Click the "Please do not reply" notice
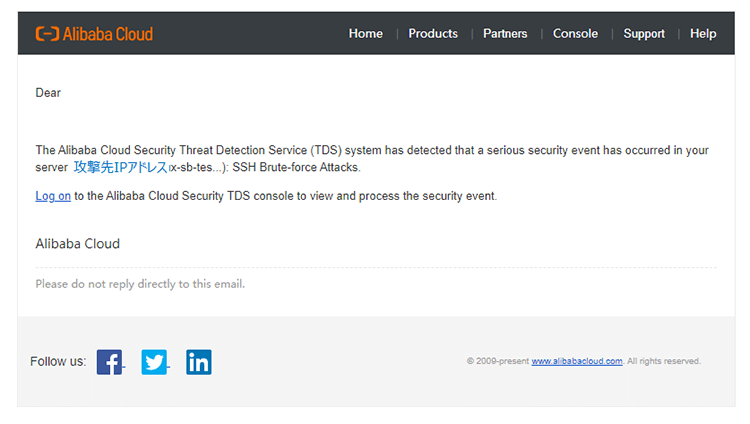Image resolution: width=750 pixels, height=424 pixels. click(140, 284)
